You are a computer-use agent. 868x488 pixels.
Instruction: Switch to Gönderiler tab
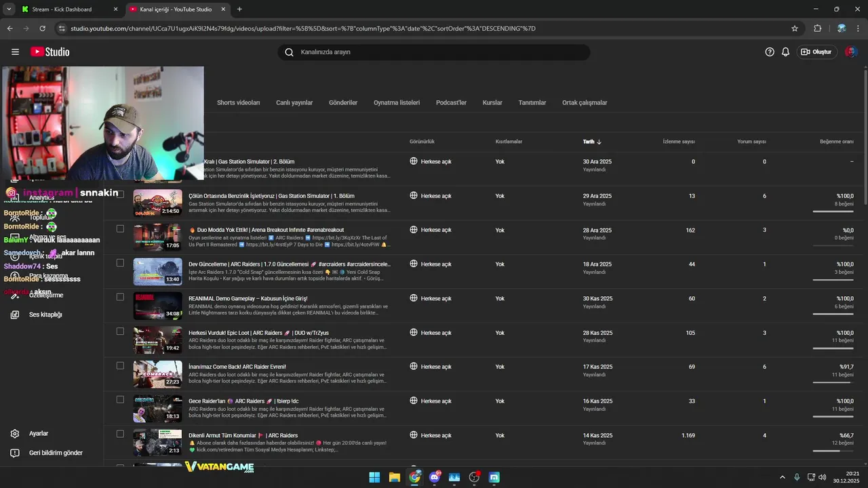coord(343,102)
